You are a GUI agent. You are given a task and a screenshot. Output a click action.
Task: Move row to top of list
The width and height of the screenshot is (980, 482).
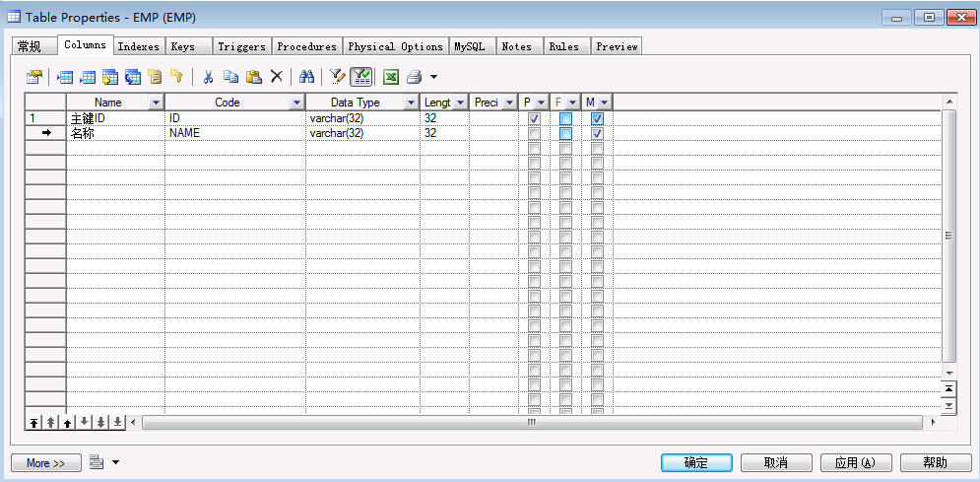[x=33, y=422]
